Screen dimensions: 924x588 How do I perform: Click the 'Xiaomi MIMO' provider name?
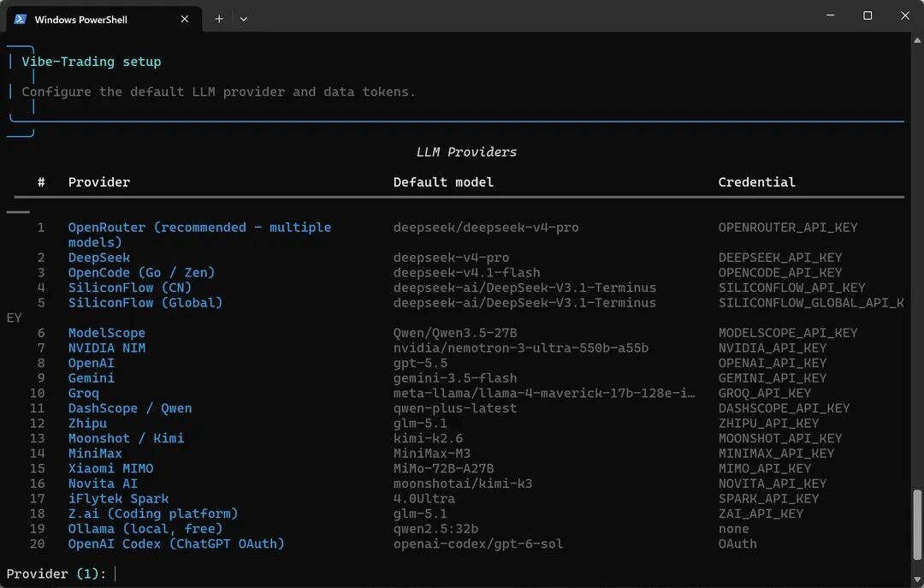coord(110,468)
